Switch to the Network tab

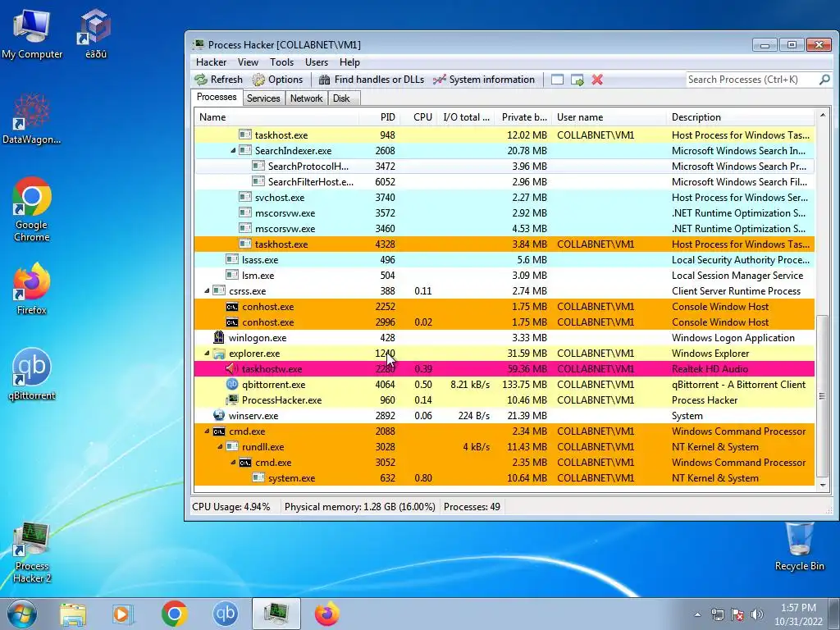tap(306, 98)
